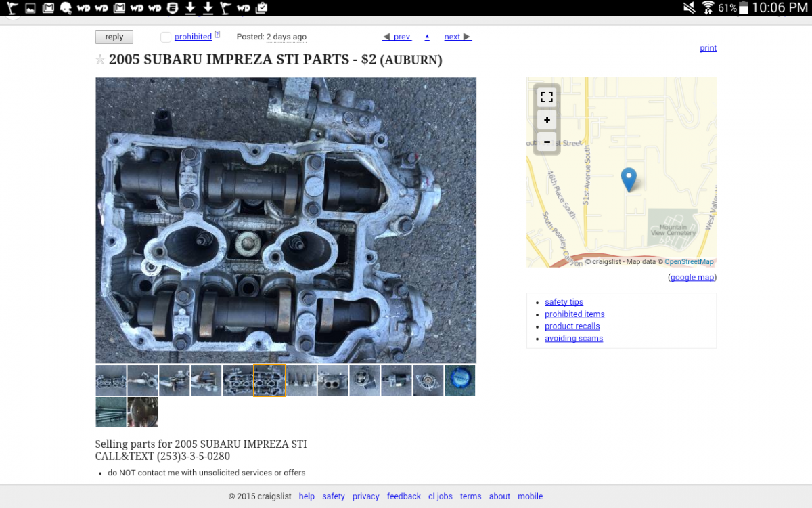Open the footer terms link
Viewport: 812px width, 508px height.
470,496
